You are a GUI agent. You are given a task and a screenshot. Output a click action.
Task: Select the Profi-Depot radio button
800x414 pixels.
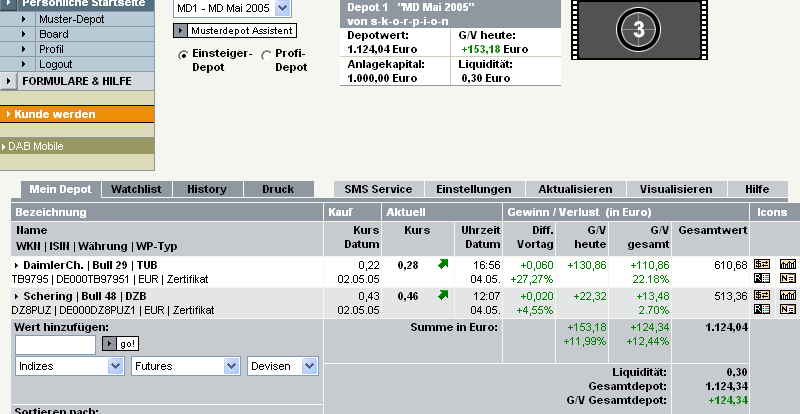click(266, 55)
